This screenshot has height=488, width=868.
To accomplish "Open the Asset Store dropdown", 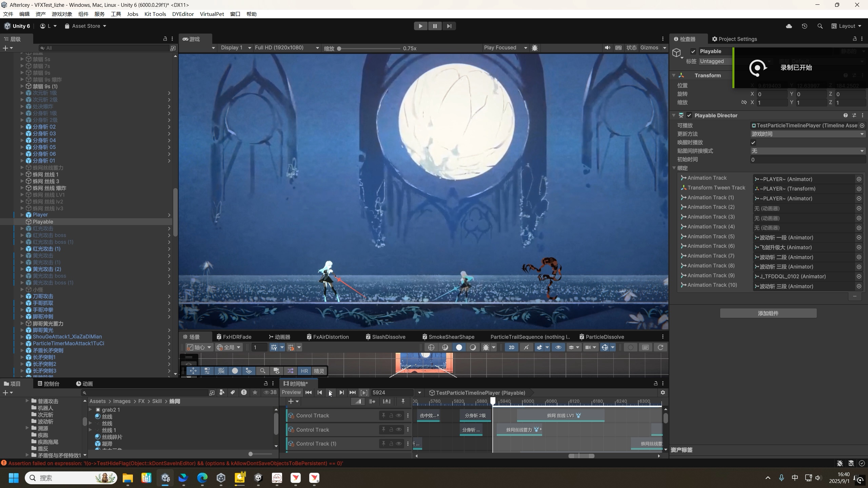I will (85, 26).
